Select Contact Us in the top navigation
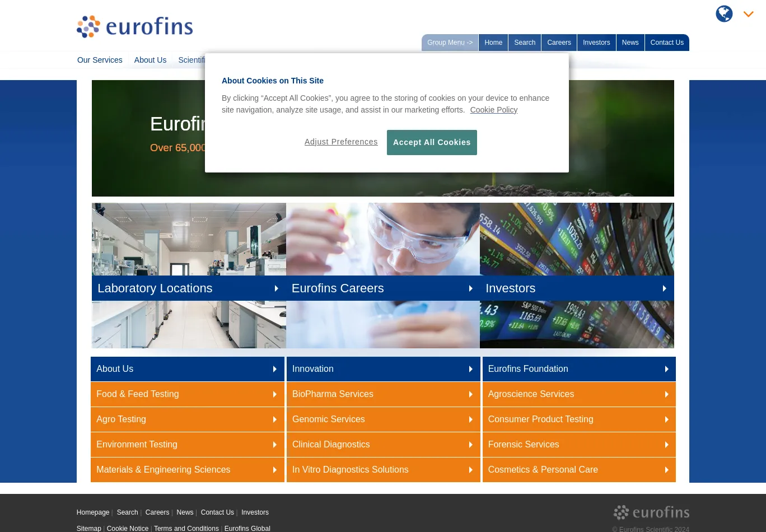The width and height of the screenshot is (766, 532). [666, 43]
